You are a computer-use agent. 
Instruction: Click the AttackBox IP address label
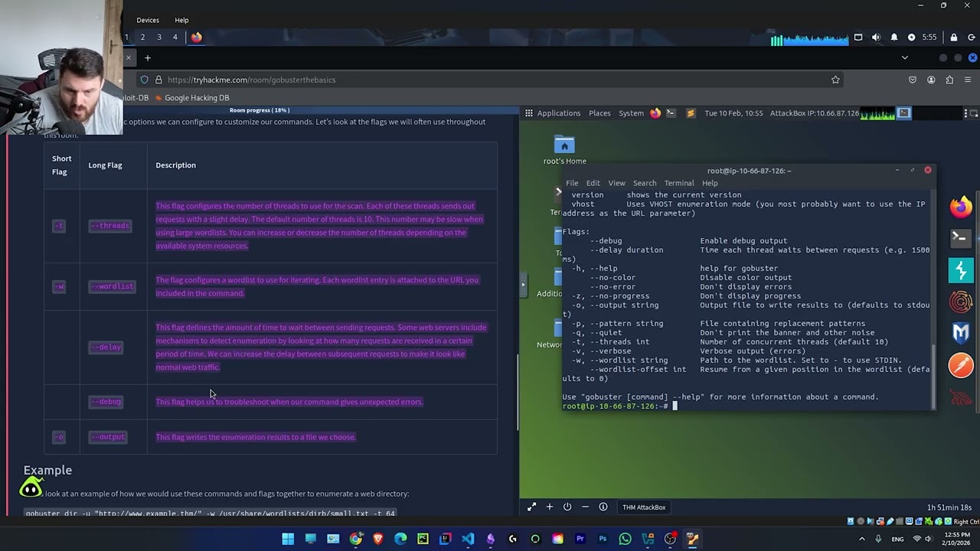coord(815,113)
